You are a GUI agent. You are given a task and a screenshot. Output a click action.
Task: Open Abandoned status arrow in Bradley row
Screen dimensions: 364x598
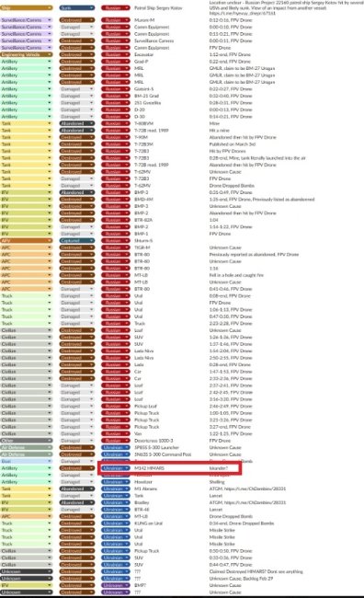click(92, 502)
